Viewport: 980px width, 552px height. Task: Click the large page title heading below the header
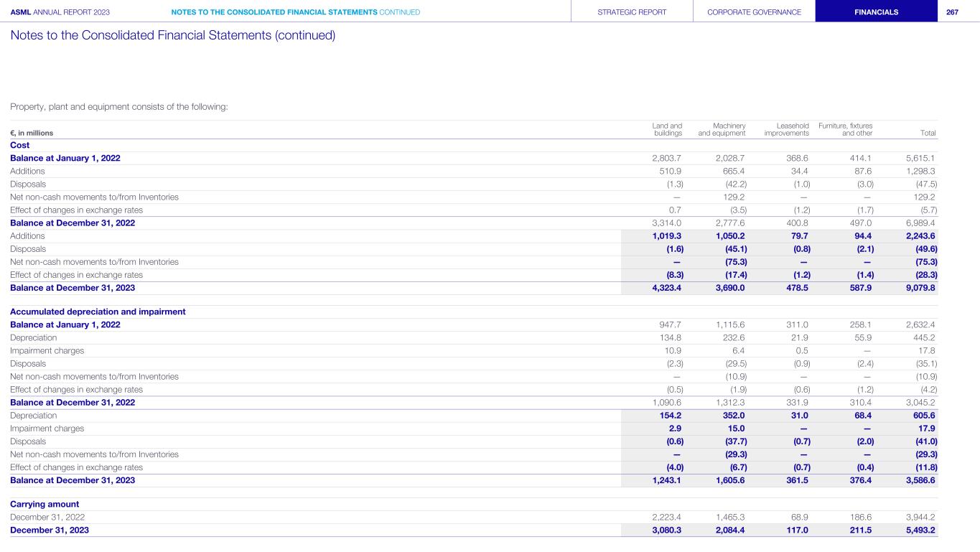172,34
